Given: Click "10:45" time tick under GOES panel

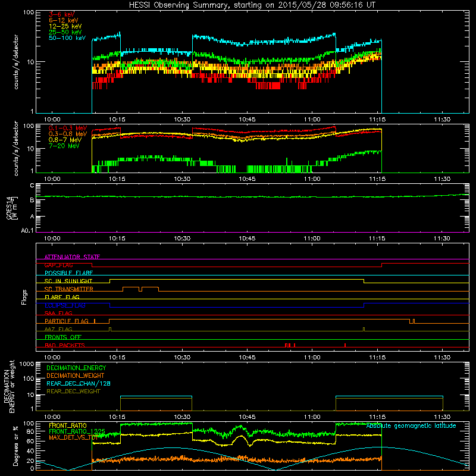Looking at the screenshot, I should (x=247, y=239).
